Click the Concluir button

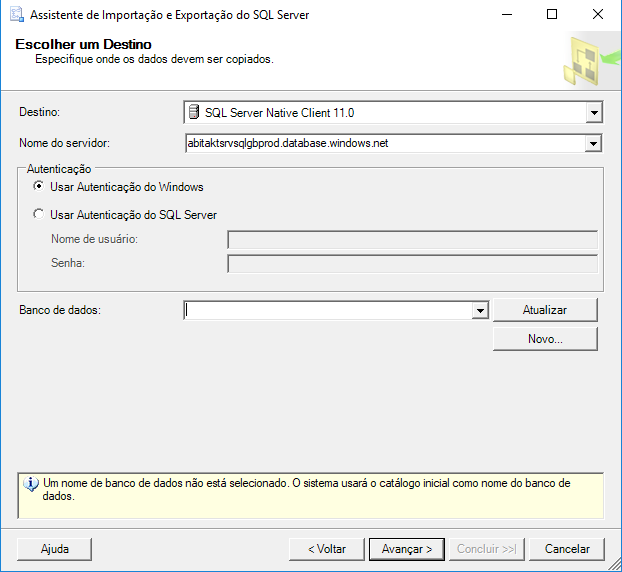(x=487, y=549)
